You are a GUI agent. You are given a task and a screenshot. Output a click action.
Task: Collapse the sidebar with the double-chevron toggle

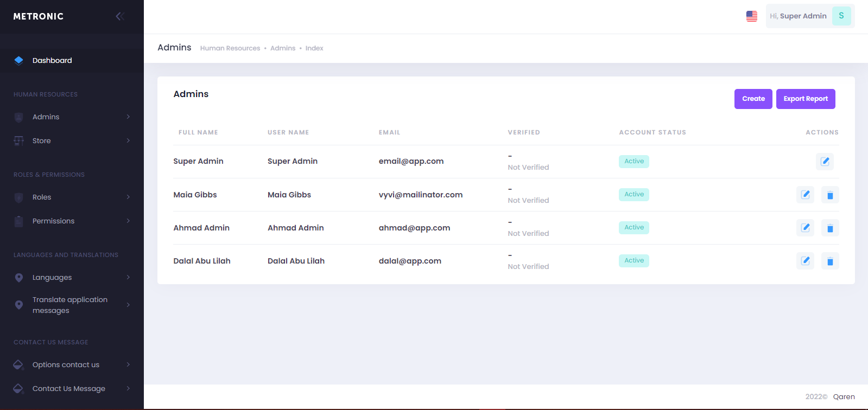click(x=120, y=16)
